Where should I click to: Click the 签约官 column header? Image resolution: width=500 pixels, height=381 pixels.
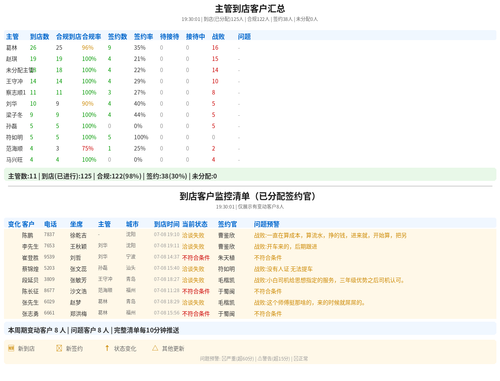pyautogui.click(x=227, y=224)
